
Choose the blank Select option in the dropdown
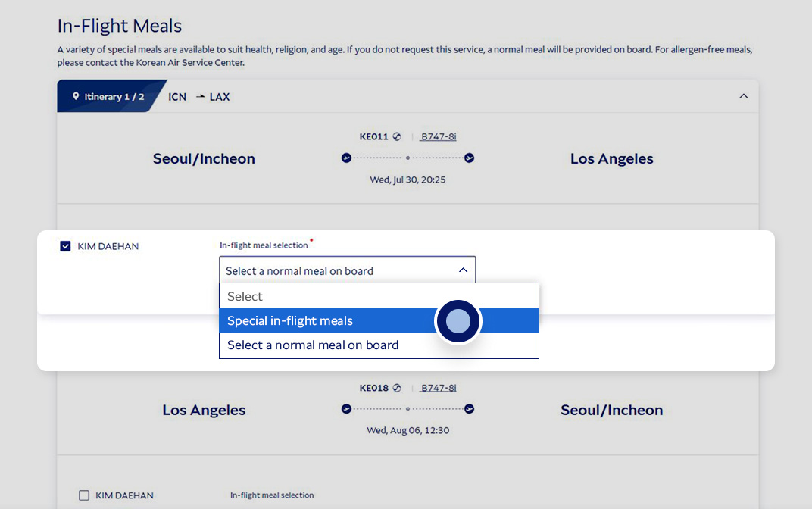303,296
